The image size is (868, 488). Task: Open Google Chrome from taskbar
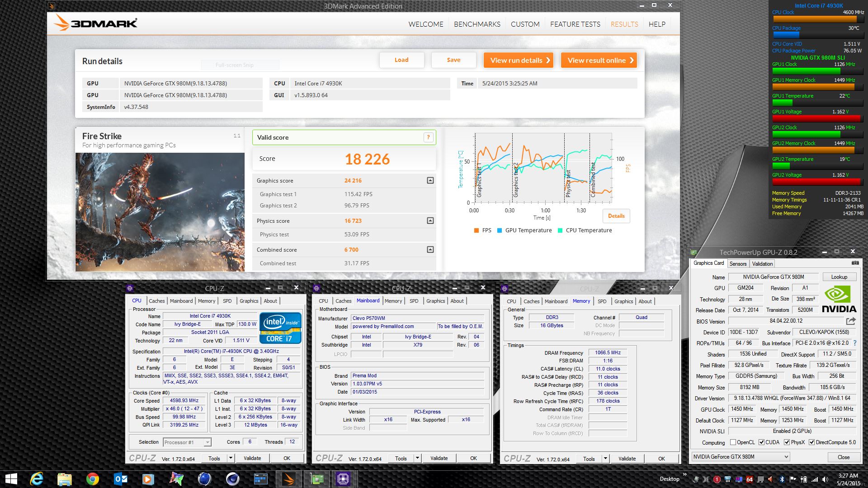click(93, 479)
